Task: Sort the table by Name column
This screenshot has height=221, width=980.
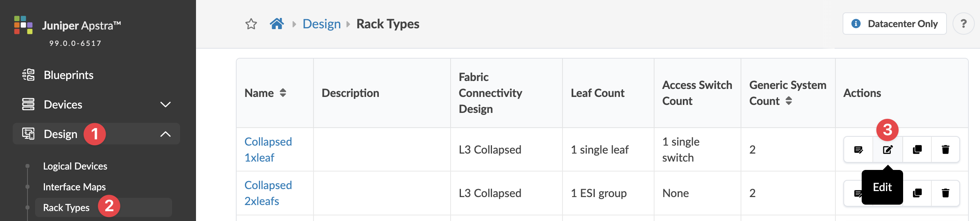Action: [283, 93]
